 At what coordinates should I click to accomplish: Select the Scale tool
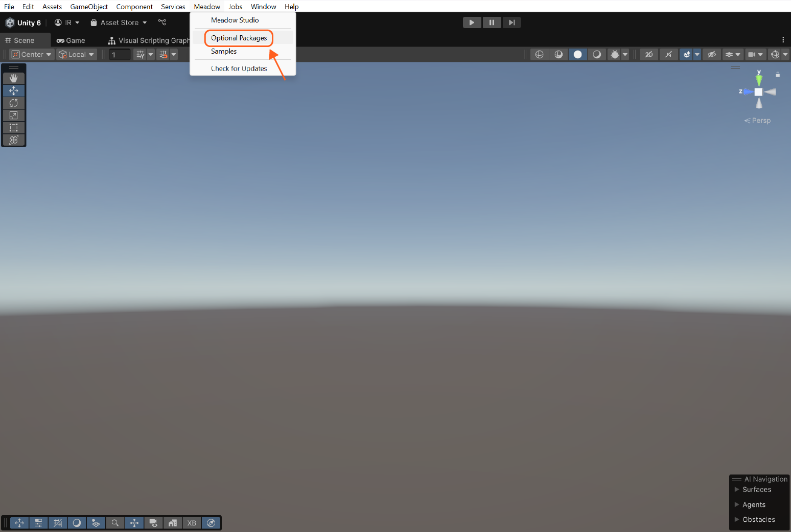coord(14,115)
